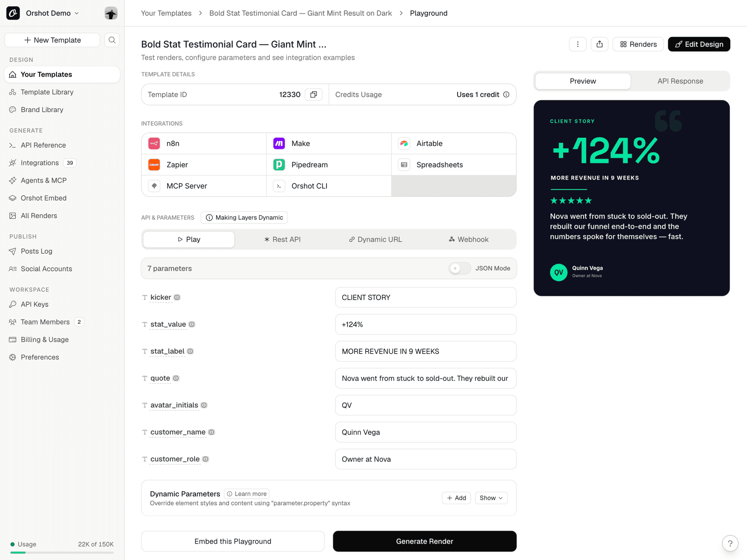Open Your Templates in sidebar
Screen dimensions: 747x560
pyautogui.click(x=62, y=75)
